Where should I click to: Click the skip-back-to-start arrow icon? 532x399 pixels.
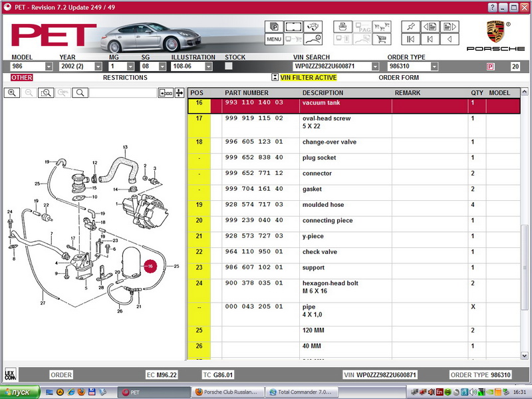[x=430, y=39]
